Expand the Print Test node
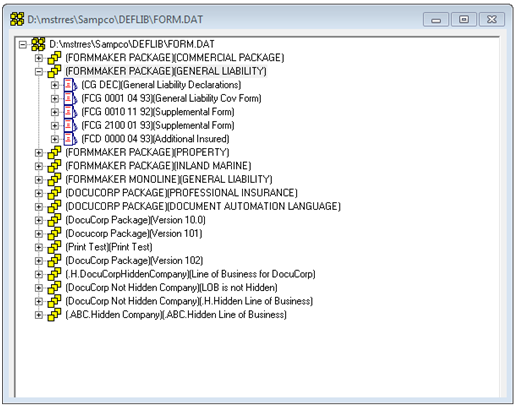518x407 pixels. click(39, 247)
